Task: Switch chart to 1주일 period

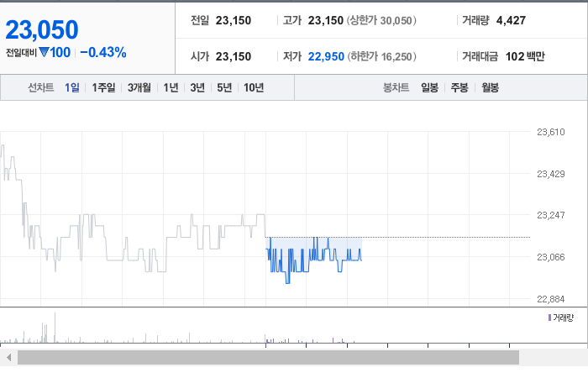Action: tap(103, 87)
